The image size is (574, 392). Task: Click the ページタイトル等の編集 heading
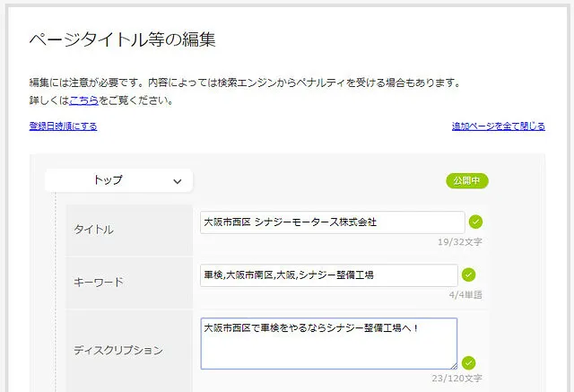122,39
